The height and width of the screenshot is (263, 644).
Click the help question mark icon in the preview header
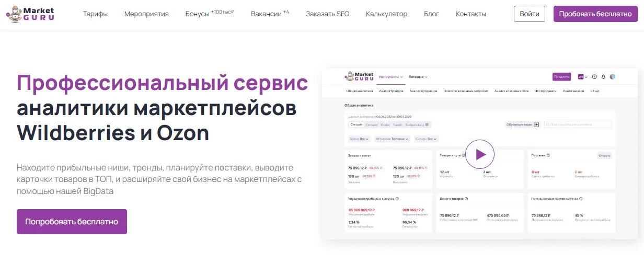click(x=594, y=77)
